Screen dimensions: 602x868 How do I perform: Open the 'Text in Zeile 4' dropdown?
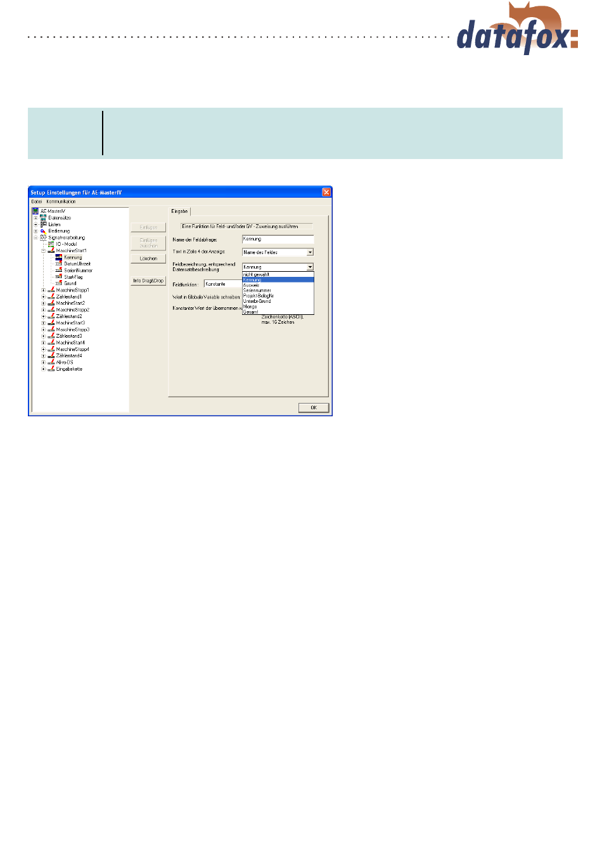(x=310, y=252)
